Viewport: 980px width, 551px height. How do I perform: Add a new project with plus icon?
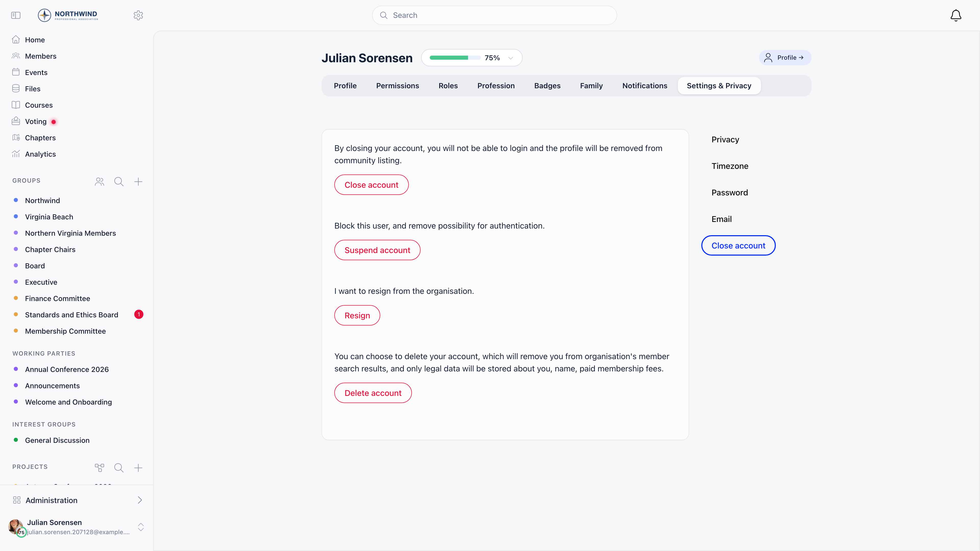pos(138,467)
